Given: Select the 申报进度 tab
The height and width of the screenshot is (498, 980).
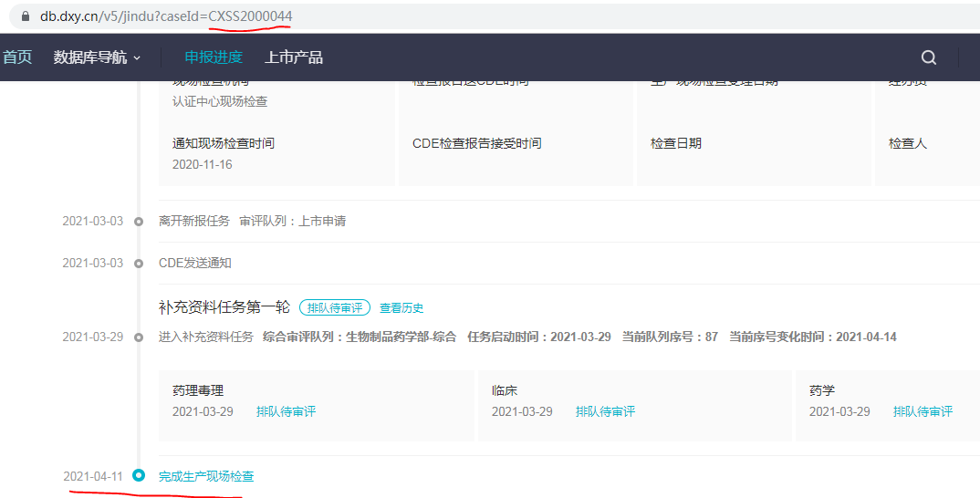Looking at the screenshot, I should 214,57.
